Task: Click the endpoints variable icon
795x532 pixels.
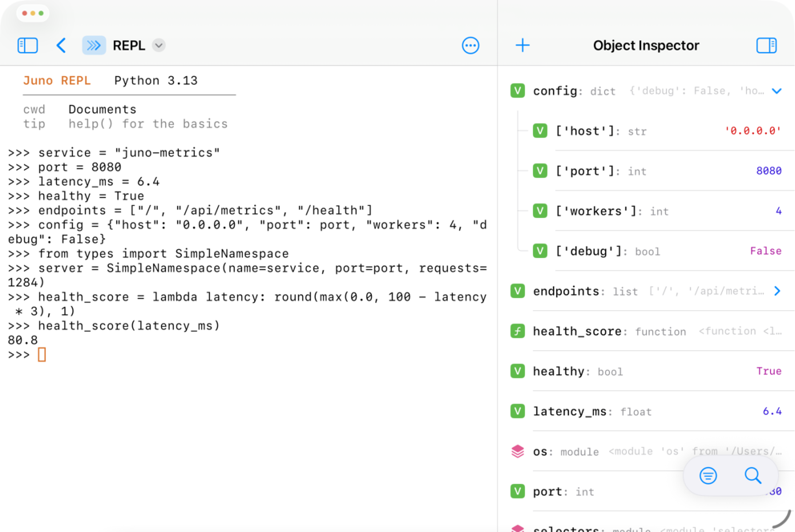Action: click(517, 292)
